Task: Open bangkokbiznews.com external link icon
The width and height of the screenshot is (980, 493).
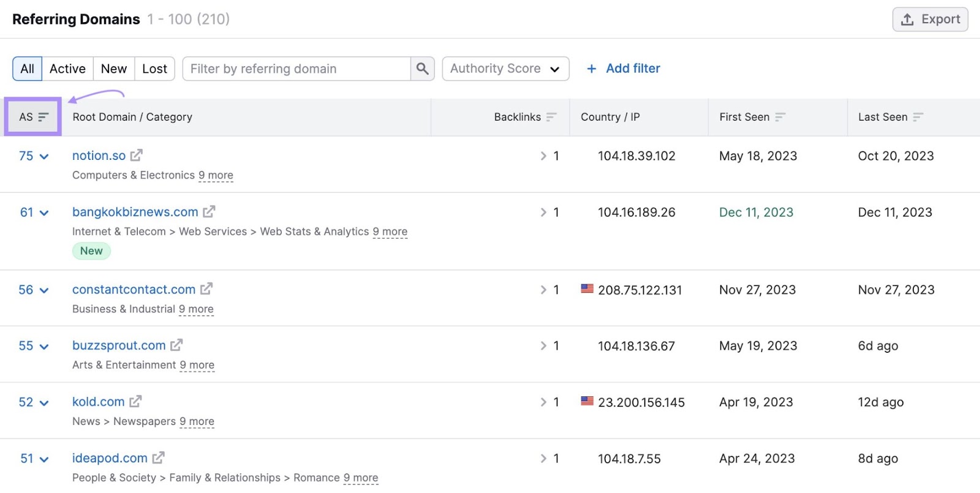Action: (x=209, y=212)
